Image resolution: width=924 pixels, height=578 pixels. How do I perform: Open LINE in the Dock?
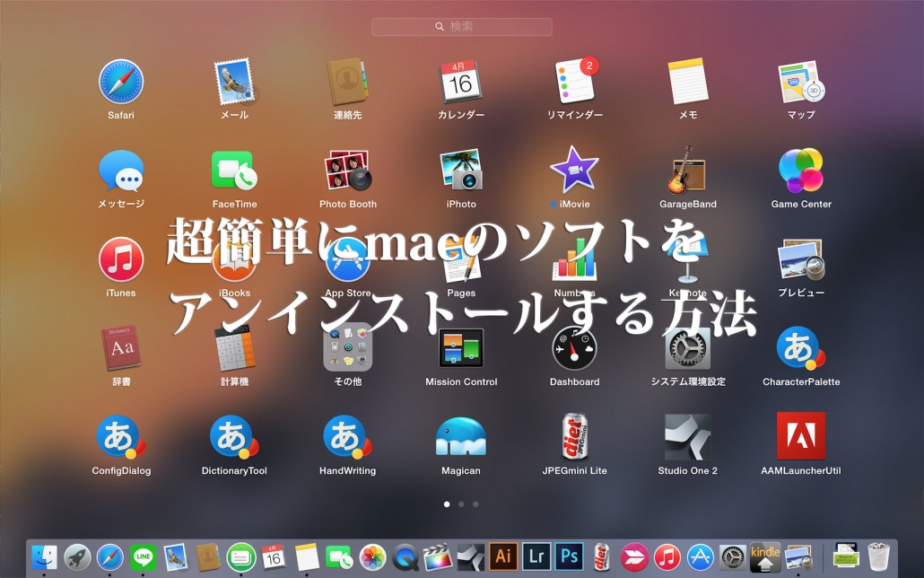(143, 556)
